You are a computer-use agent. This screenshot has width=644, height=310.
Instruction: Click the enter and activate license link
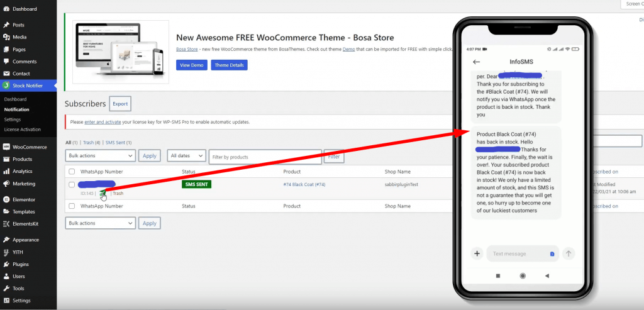(x=103, y=122)
